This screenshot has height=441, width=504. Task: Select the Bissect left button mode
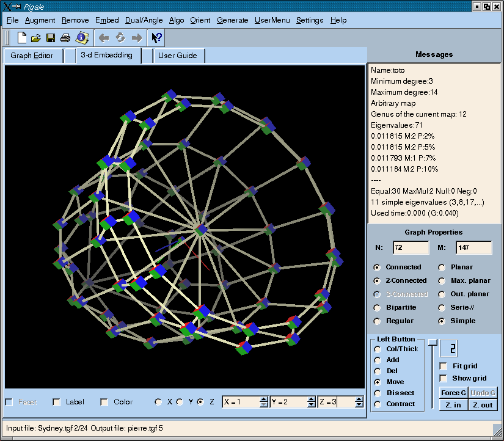(x=378, y=393)
